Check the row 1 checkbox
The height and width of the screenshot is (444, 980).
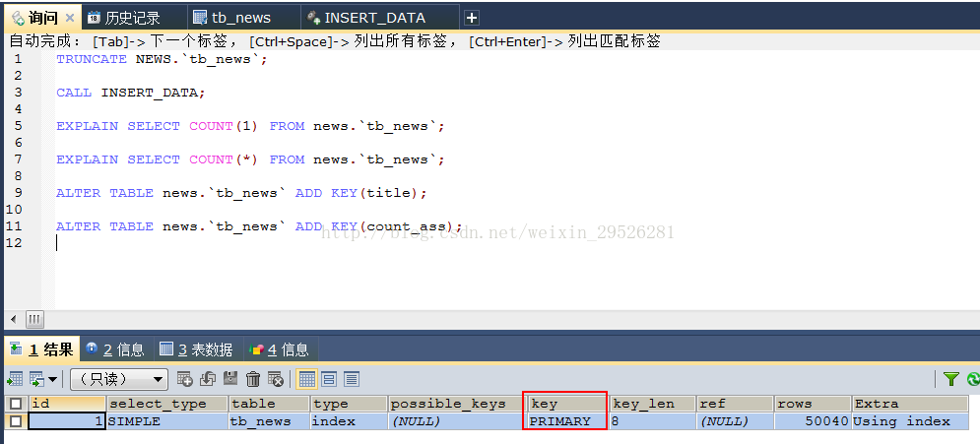[x=16, y=421]
